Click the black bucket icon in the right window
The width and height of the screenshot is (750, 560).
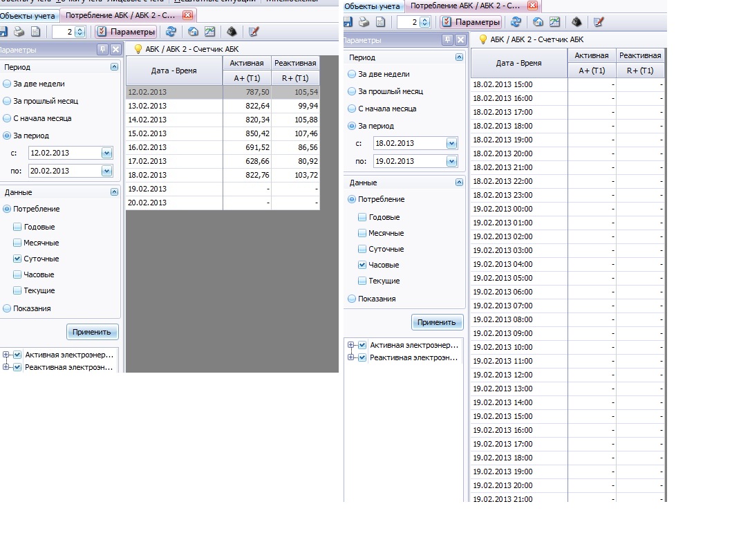pos(577,22)
